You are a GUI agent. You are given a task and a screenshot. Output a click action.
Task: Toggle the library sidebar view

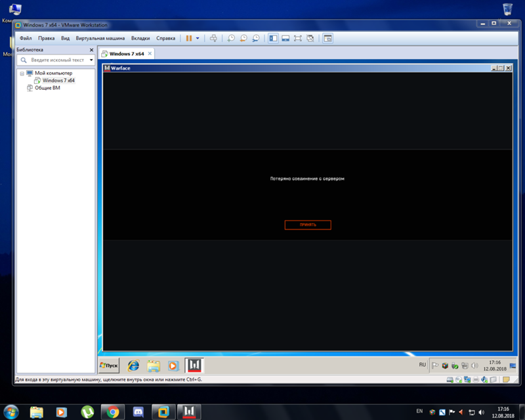point(273,38)
